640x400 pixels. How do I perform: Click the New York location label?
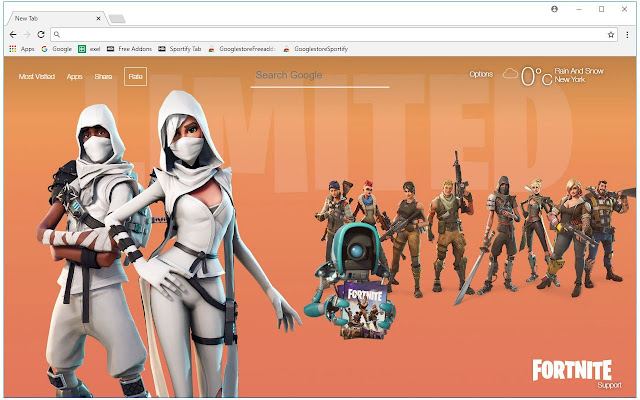pyautogui.click(x=570, y=80)
